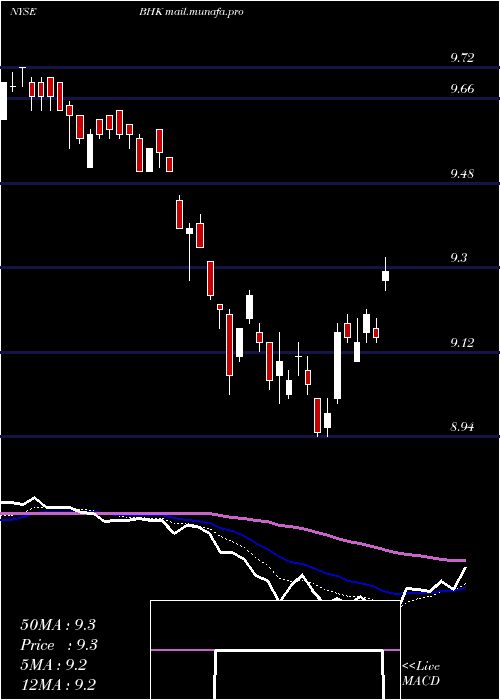Click the <<Live MACD label
The height and width of the screenshot is (700, 500).
pyautogui.click(x=421, y=673)
